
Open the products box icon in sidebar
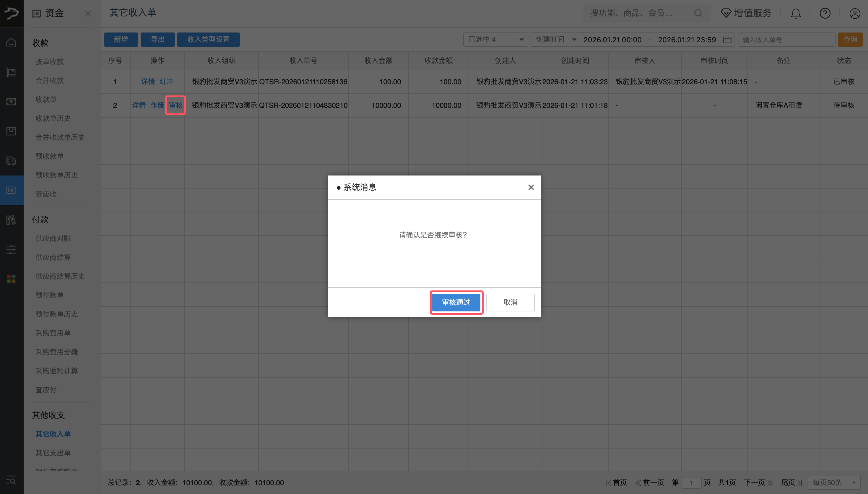click(x=11, y=131)
